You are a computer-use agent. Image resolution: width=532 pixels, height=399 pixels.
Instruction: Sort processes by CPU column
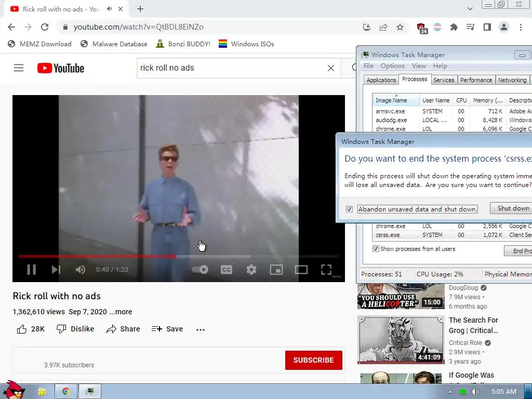[461, 100]
